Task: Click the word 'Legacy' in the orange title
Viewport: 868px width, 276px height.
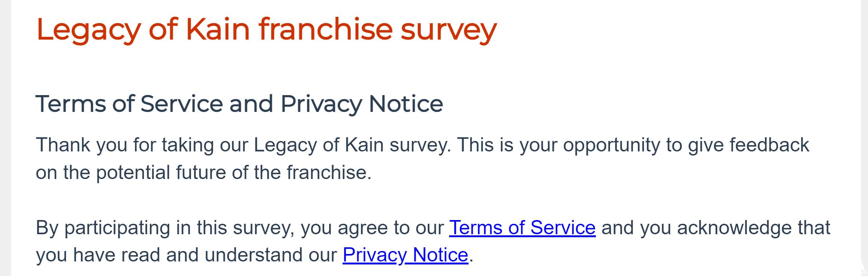Action: tap(88, 29)
